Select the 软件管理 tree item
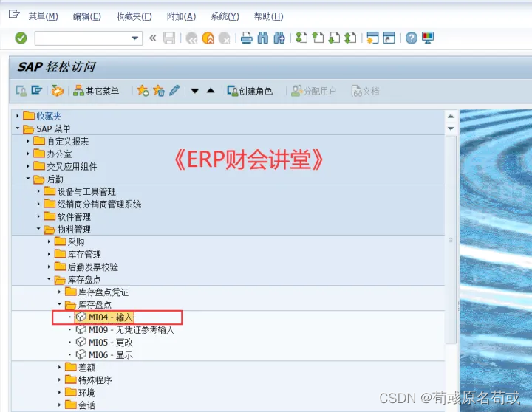 (x=74, y=216)
